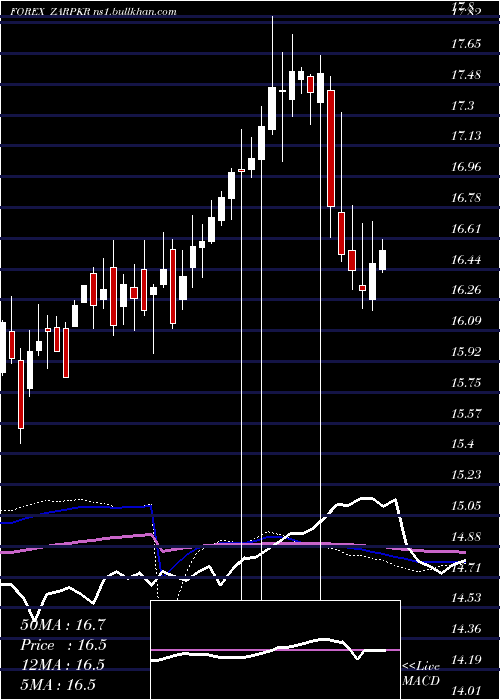Click the 14.53 price axis label
Viewport: 500px width, 700px height.
coord(466,598)
